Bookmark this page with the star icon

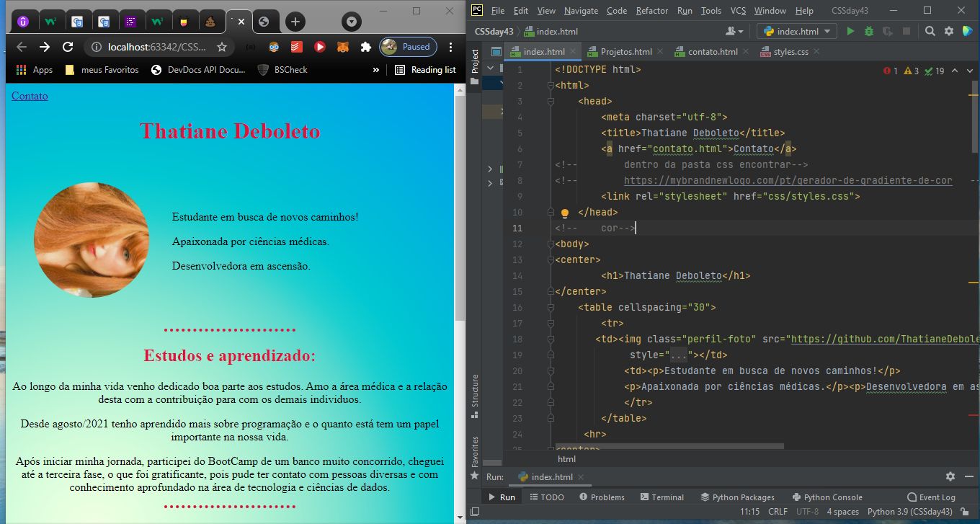(x=222, y=47)
